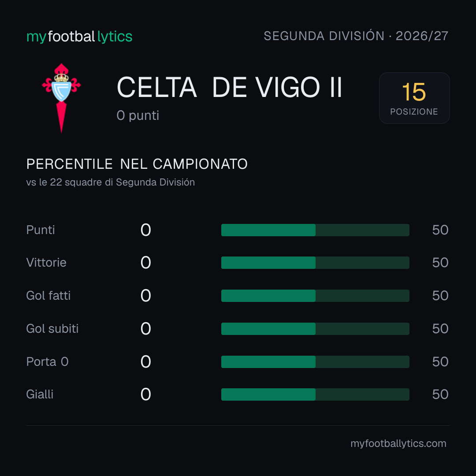This screenshot has height=476, width=476.
Task: Click the Gol fatti progress bar
Action: [315, 296]
